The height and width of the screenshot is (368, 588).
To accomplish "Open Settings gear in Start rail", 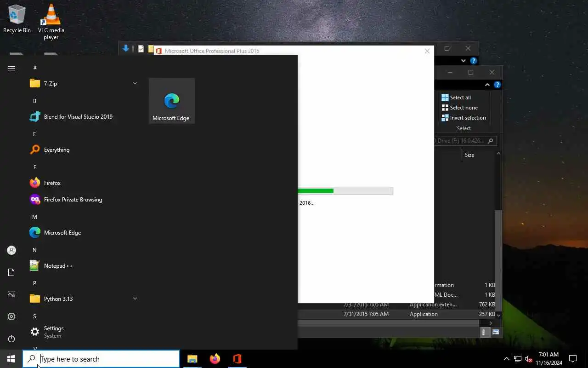I will click(11, 316).
